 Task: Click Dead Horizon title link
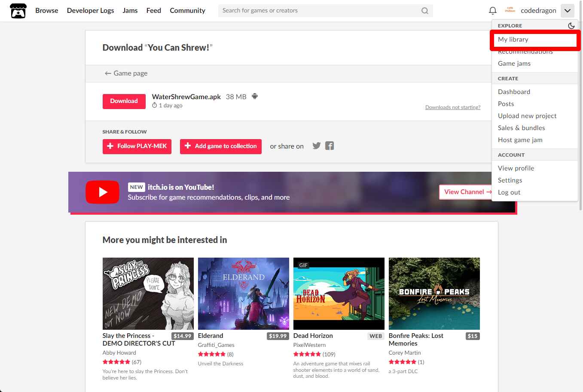tap(313, 336)
